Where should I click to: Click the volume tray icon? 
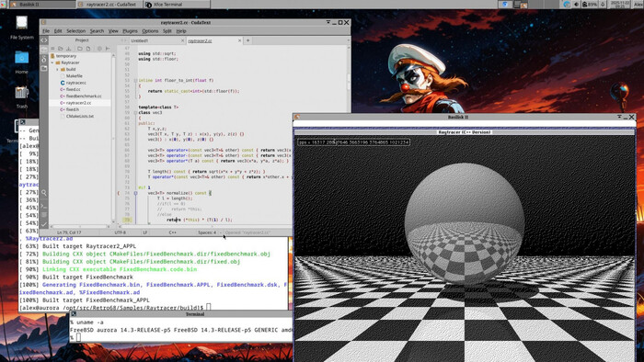click(x=576, y=5)
